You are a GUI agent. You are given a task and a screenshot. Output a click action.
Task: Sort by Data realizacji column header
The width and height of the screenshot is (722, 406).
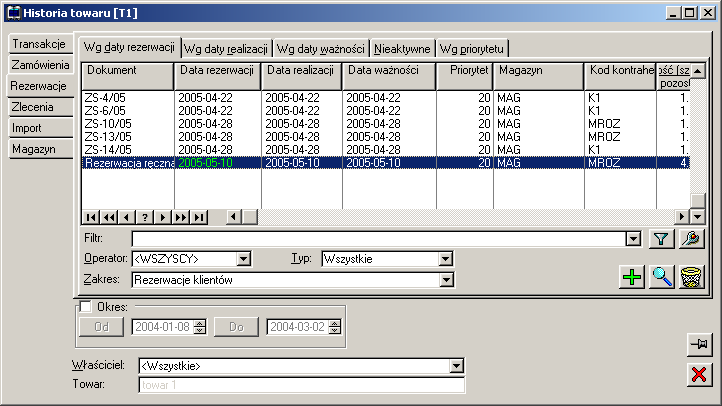coord(302,76)
